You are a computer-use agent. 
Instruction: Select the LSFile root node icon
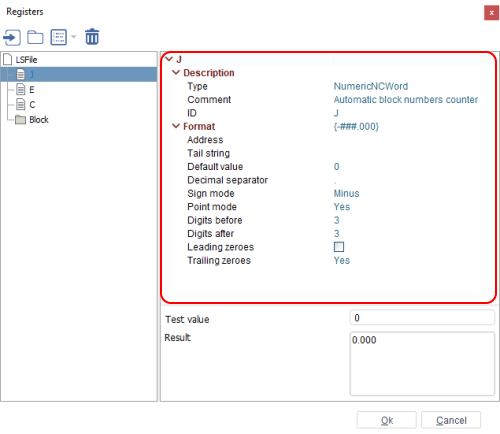tap(7, 60)
